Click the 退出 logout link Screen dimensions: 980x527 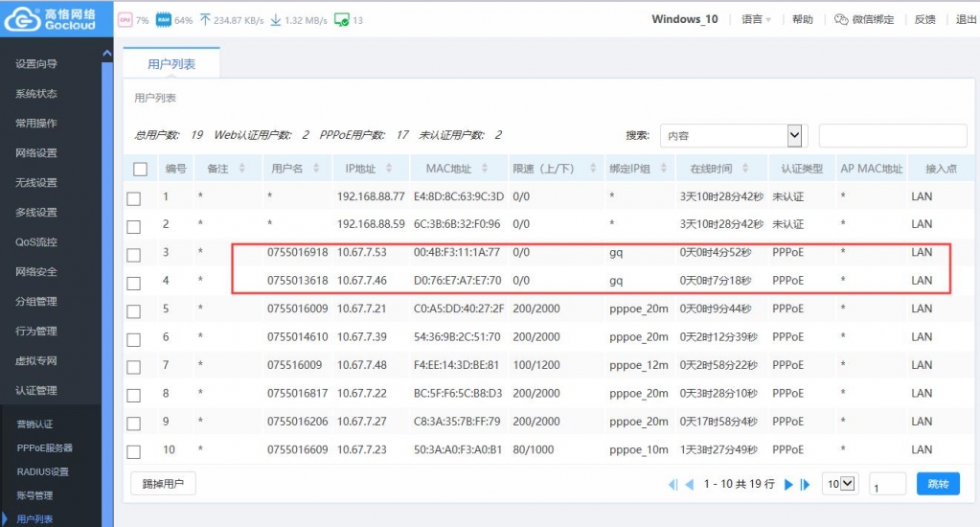[967, 19]
